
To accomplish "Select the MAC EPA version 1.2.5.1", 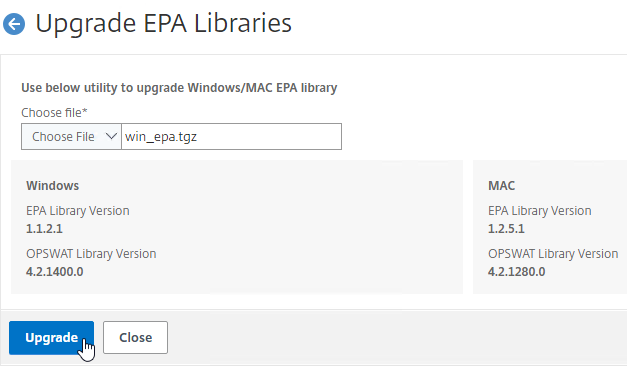I will (506, 229).
